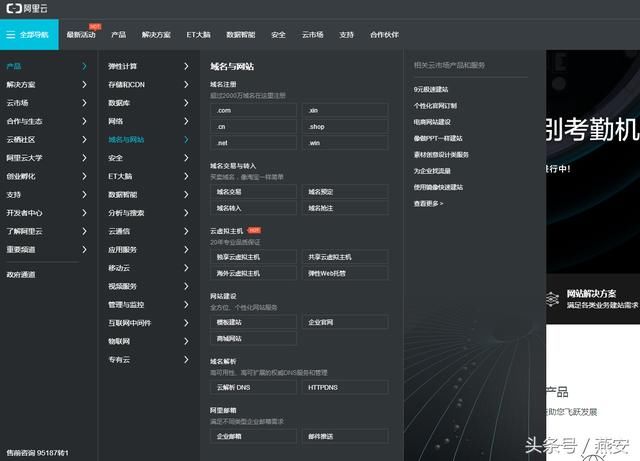Screen dimensions: 640x461
Task: Open the 企业邮箱 option
Action: 254,436
